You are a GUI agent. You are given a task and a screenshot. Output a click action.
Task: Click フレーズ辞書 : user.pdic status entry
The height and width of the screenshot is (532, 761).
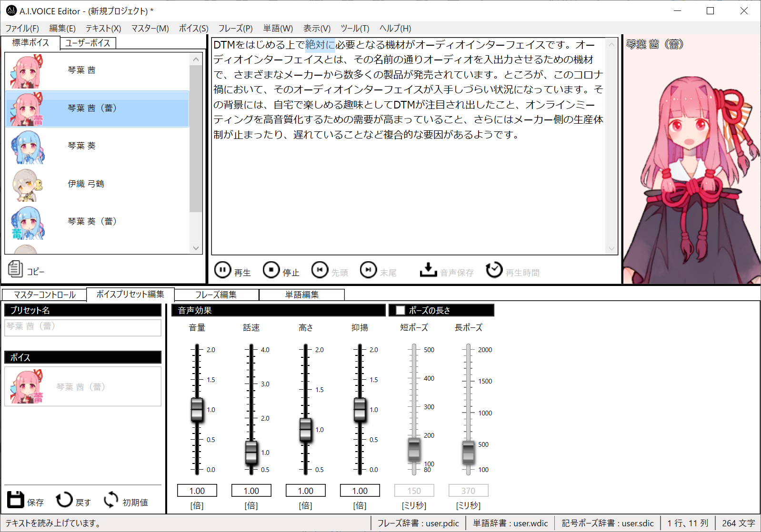(x=418, y=523)
